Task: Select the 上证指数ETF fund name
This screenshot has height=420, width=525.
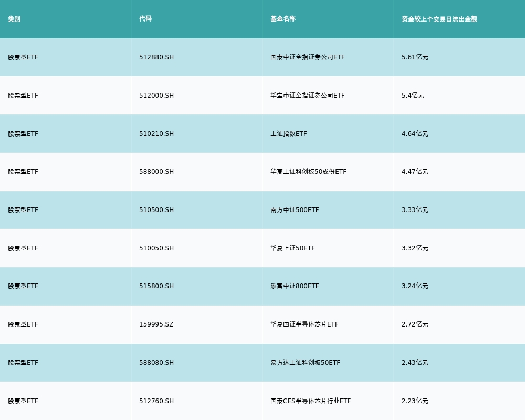Action: coord(289,134)
